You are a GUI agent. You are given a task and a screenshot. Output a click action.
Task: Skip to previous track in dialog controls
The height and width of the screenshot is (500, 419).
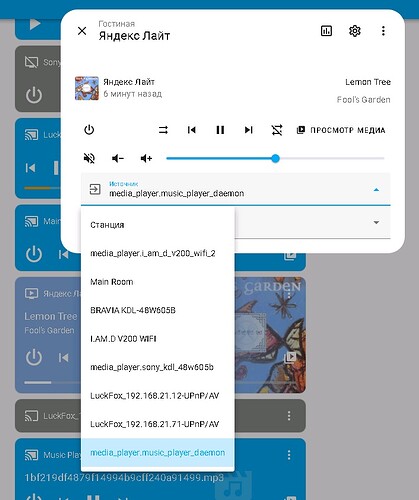[x=192, y=130]
